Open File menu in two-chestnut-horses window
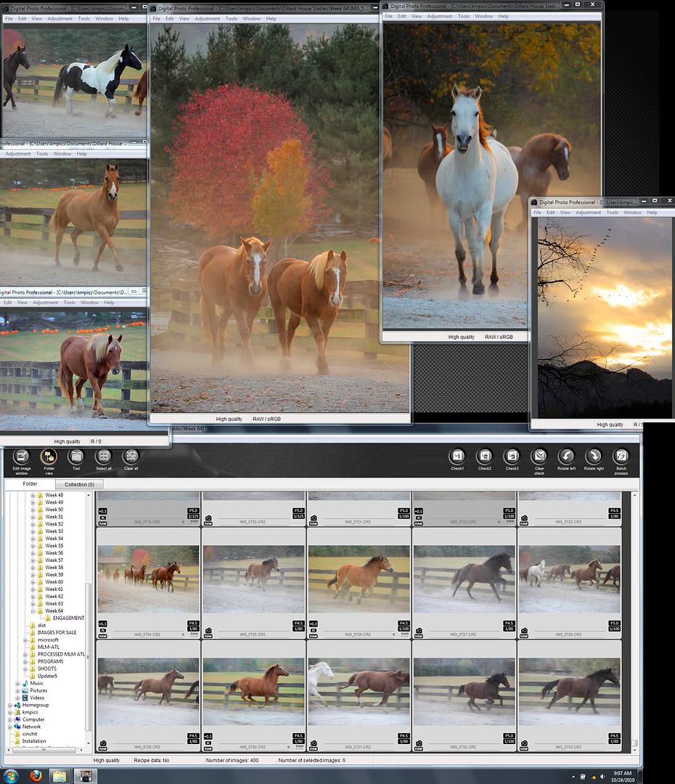Viewport: 675px width, 784px height. coord(157,18)
